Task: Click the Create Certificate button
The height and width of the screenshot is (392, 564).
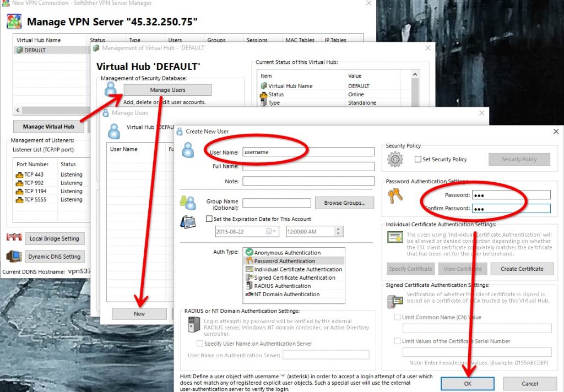Action: (522, 269)
